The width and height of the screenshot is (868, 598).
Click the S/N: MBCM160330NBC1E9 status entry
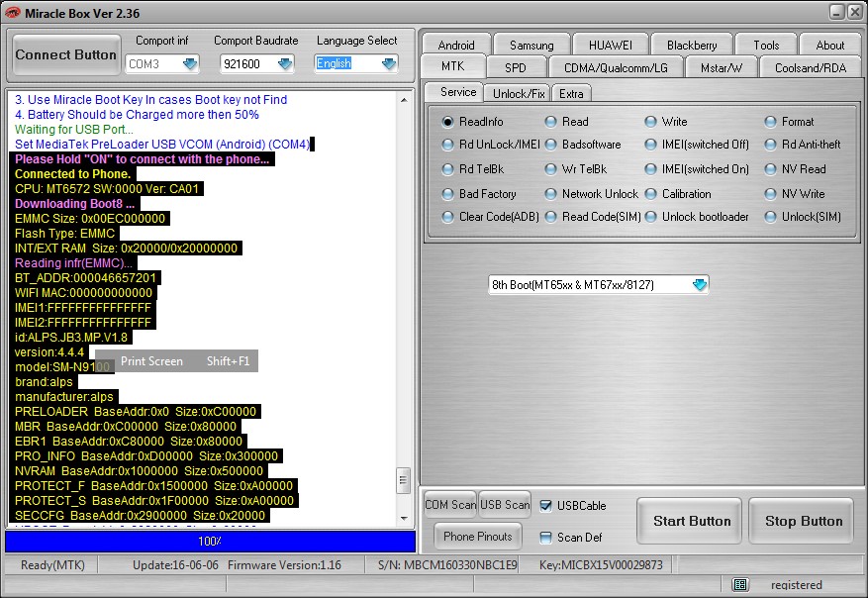(447, 564)
